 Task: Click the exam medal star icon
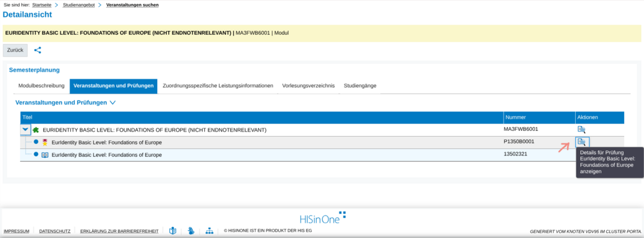(45, 143)
